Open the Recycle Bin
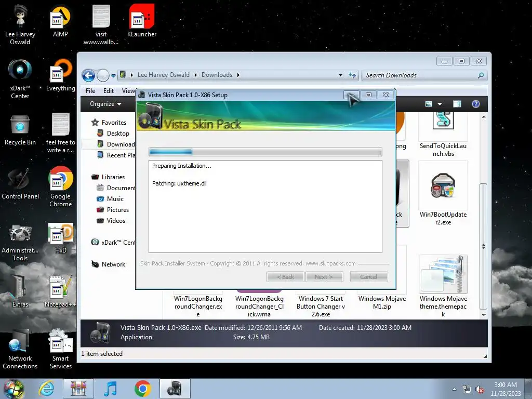Viewport: 532px width, 399px height. pos(20,130)
